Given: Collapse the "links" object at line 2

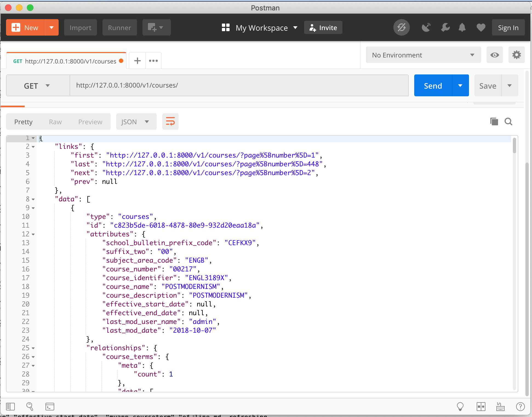Looking at the screenshot, I should tap(33, 147).
